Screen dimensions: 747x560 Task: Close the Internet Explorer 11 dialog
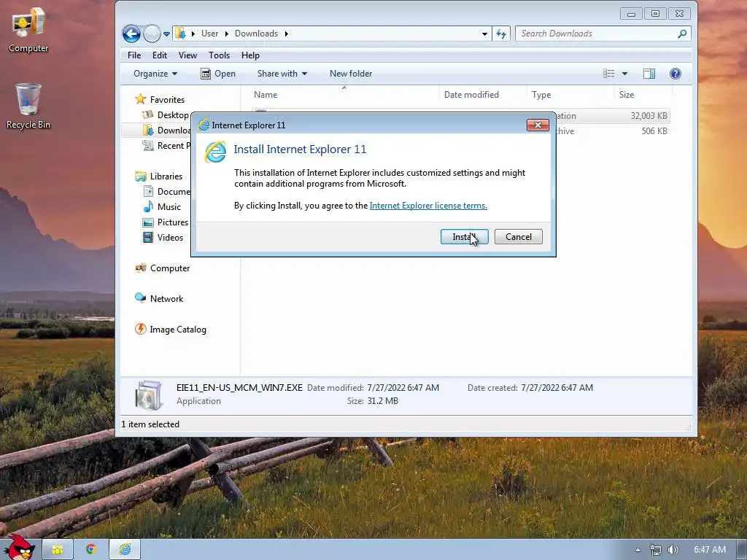538,125
